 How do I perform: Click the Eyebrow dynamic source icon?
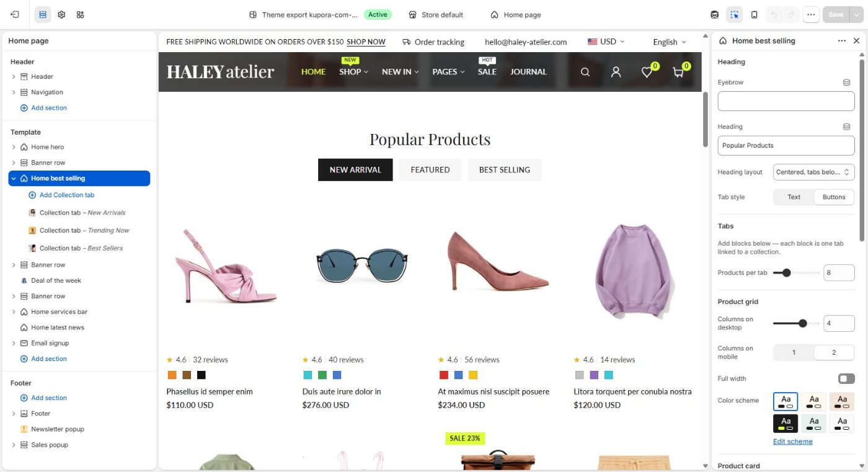[846, 82]
